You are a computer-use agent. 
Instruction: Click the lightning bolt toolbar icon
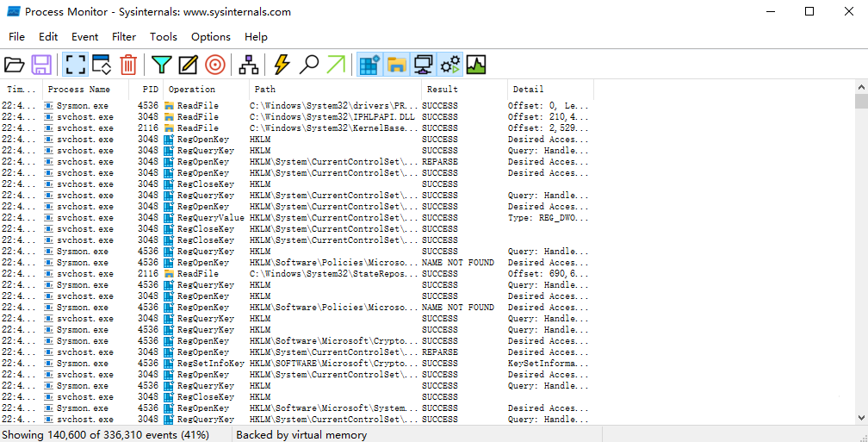[x=282, y=65]
